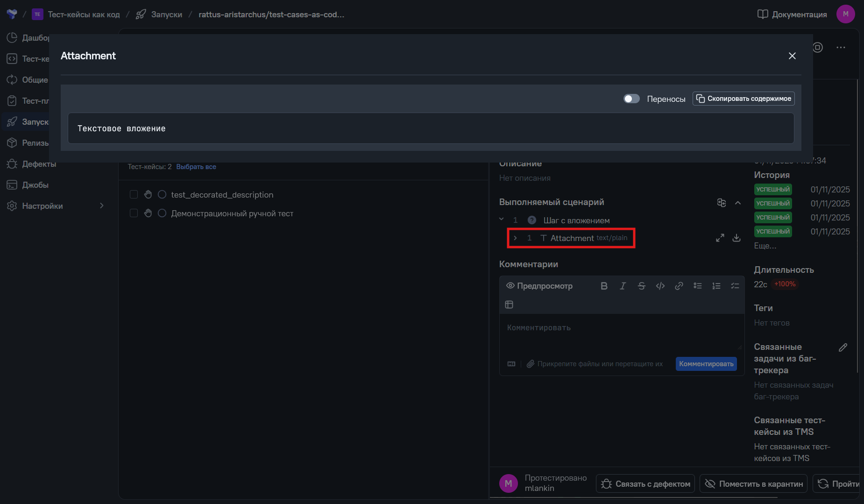This screenshot has width=864, height=504.
Task: Click the Дефекты bug icon
Action: 12,164
